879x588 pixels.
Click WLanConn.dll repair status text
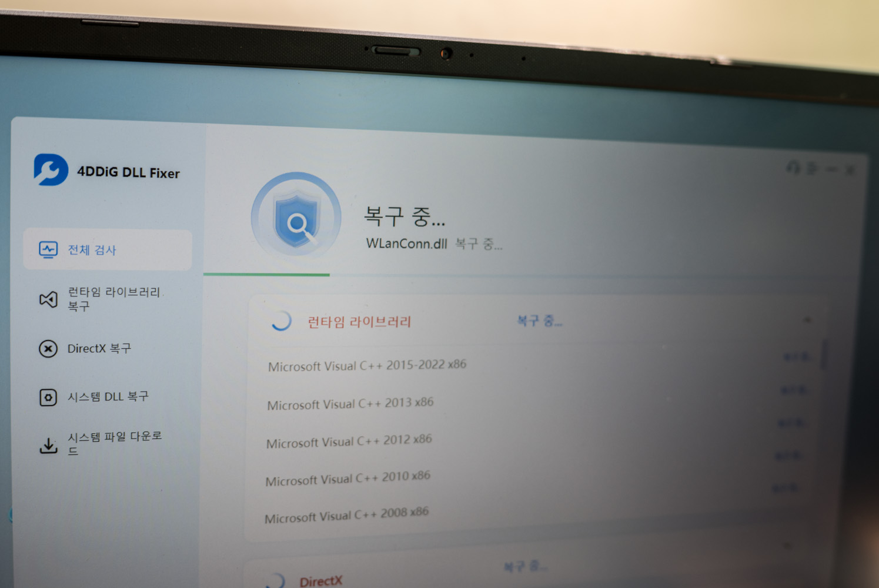tap(434, 243)
